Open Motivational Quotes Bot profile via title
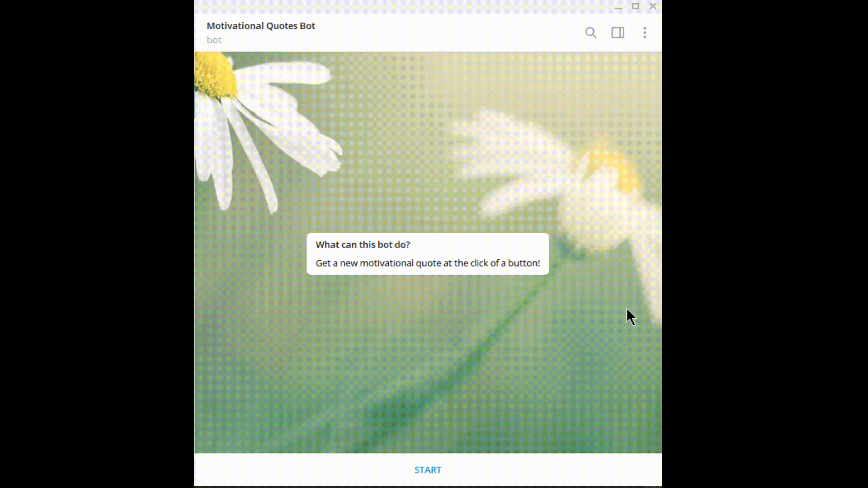The image size is (868, 488). coord(260,26)
